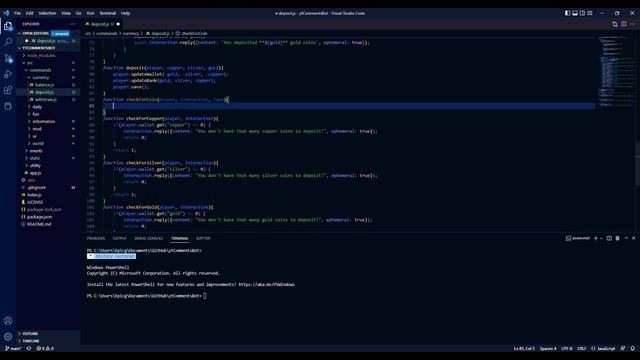Open the Edit menu

click(x=30, y=13)
